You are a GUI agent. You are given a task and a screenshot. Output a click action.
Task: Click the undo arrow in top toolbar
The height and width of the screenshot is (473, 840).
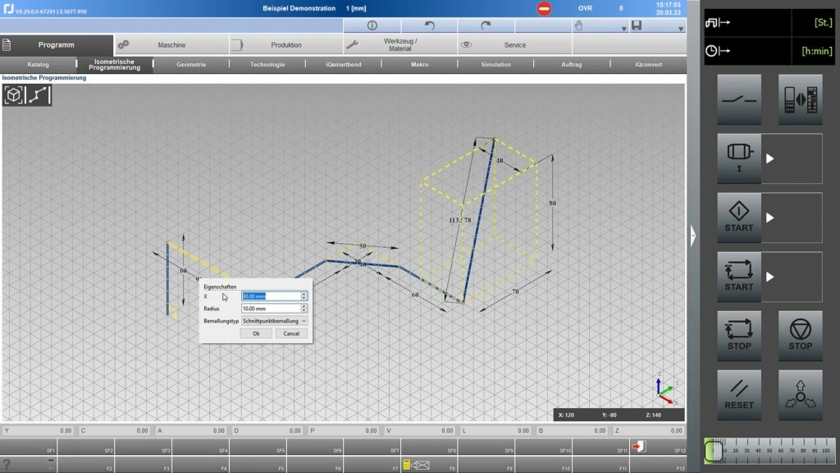(x=429, y=26)
